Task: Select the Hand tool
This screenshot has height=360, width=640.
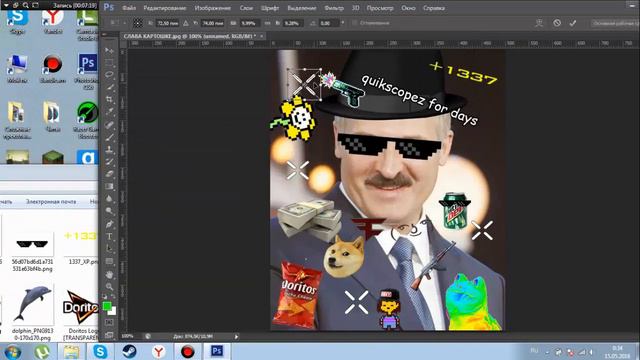Action: point(109,274)
